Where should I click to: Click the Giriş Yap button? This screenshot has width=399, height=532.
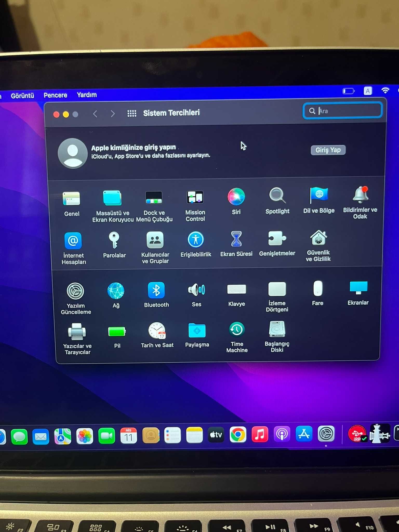328,150
